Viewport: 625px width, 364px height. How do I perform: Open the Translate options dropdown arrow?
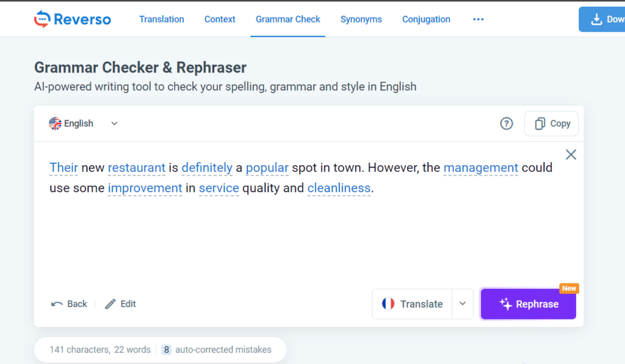click(462, 304)
